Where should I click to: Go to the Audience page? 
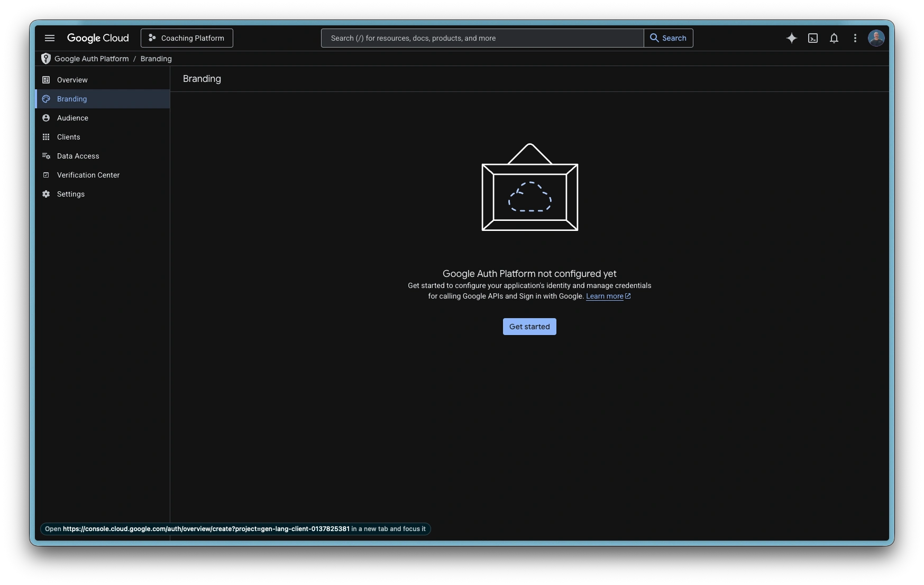click(72, 118)
